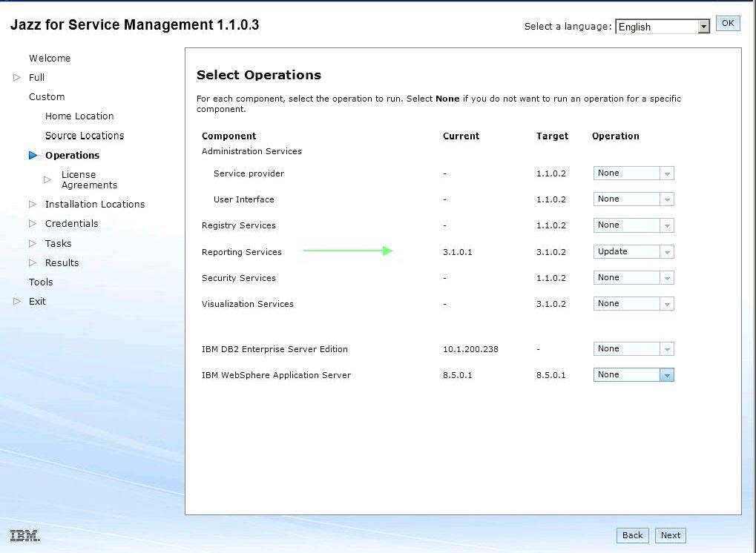Screen dimensions: 756x553
Task: Open Source Locations in the sidebar
Action: click(85, 136)
